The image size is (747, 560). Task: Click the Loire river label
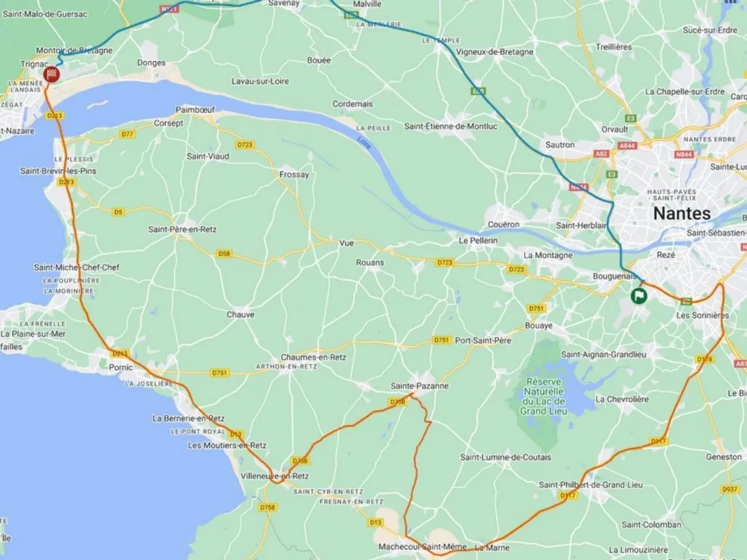364,143
